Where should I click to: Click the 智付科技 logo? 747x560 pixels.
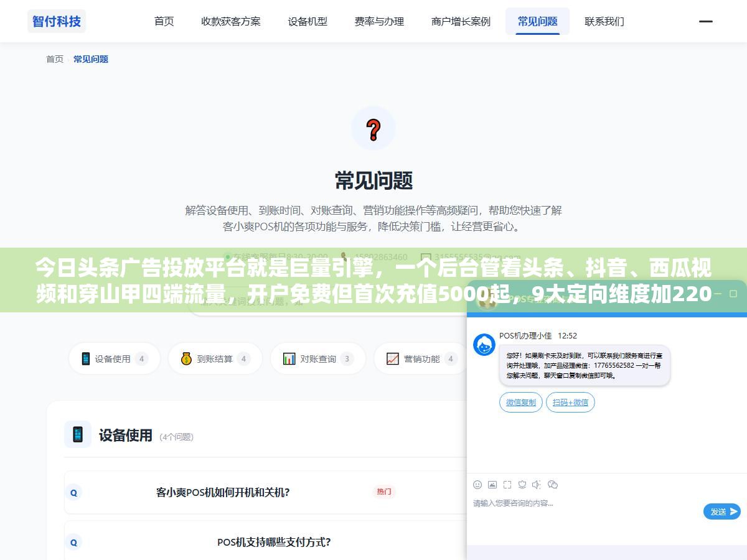coord(57,21)
